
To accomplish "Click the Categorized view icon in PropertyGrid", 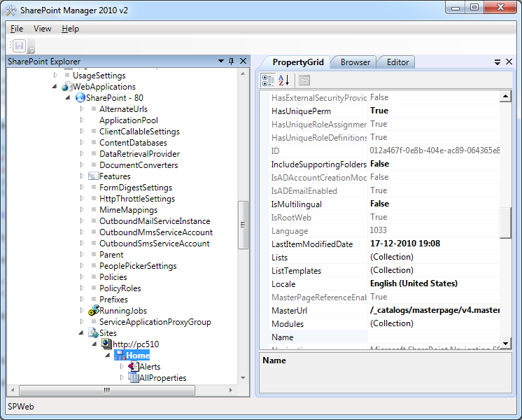I will tap(268, 80).
